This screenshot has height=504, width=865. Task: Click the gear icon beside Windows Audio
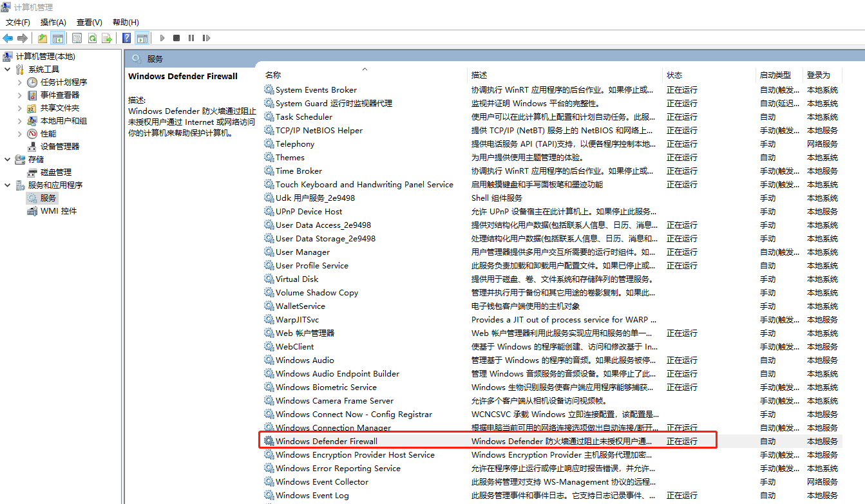point(269,360)
